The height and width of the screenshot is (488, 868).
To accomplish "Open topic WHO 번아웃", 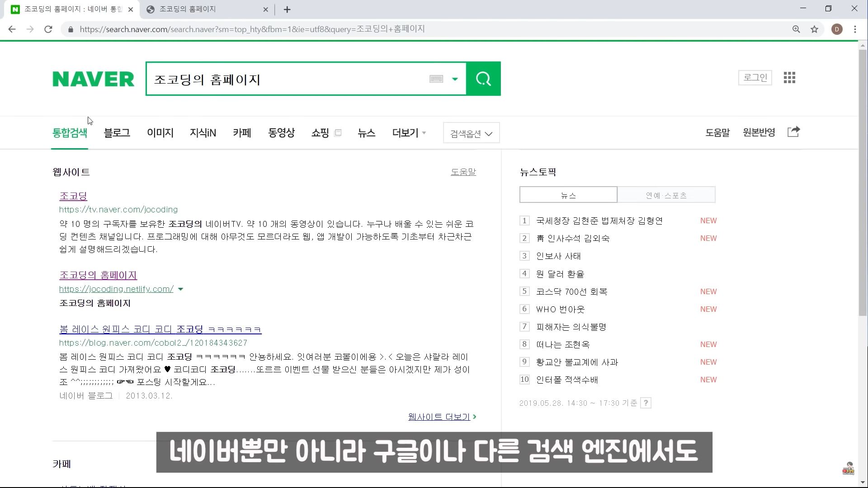I will pos(561,309).
